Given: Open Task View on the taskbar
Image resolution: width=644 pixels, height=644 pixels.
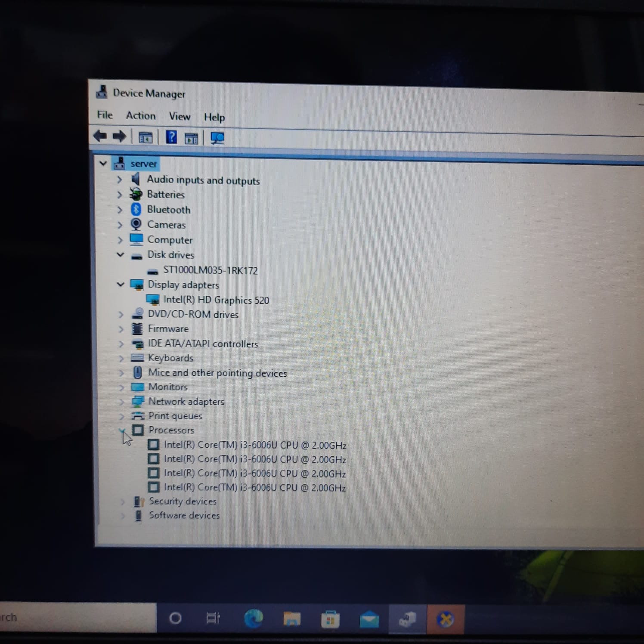Looking at the screenshot, I should click(x=213, y=619).
